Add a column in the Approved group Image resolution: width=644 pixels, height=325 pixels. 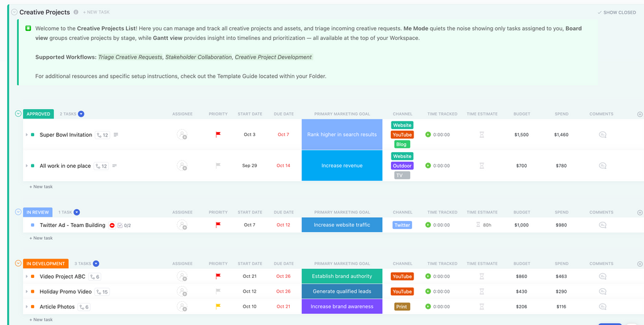coord(639,114)
